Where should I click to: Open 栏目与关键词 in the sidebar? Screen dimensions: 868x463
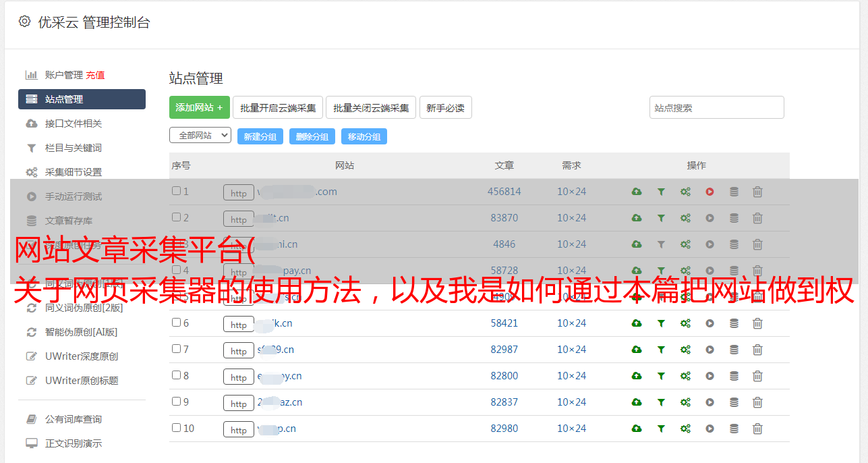tap(74, 148)
